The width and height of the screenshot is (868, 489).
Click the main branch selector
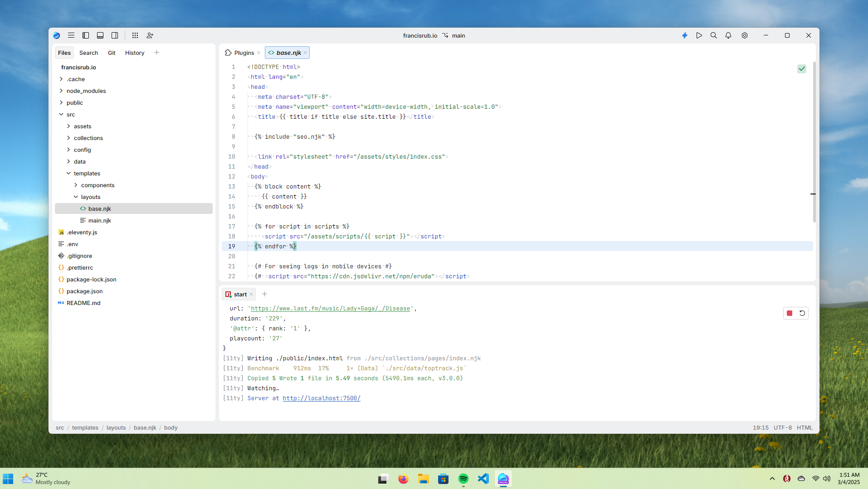[454, 35]
